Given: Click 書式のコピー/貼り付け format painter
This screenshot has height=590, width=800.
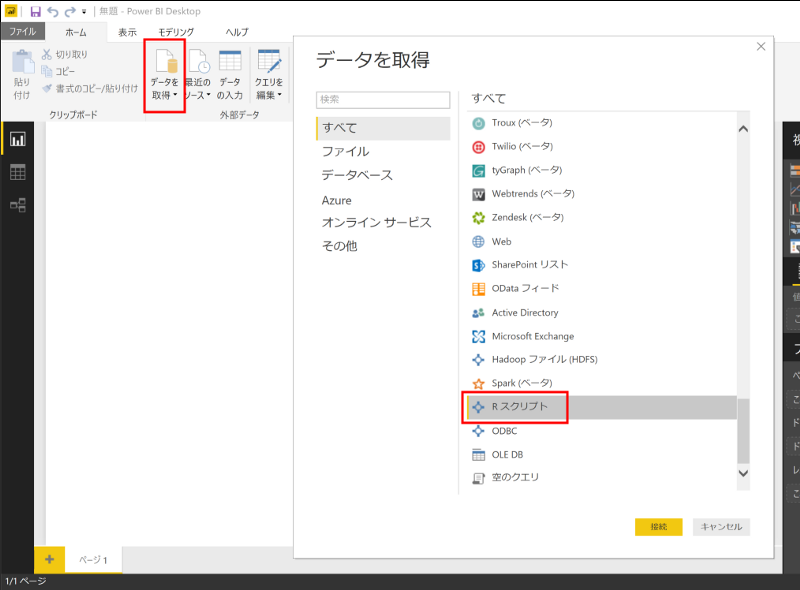Looking at the screenshot, I should point(90,89).
